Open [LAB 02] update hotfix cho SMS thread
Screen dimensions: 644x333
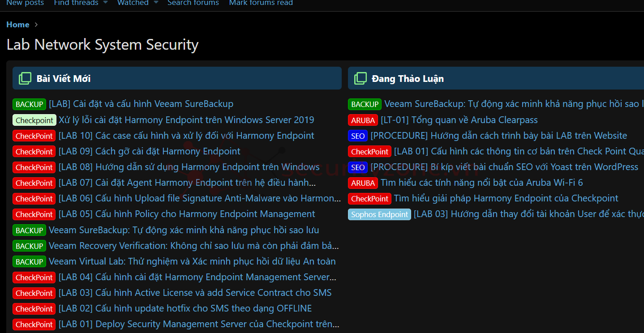185,308
